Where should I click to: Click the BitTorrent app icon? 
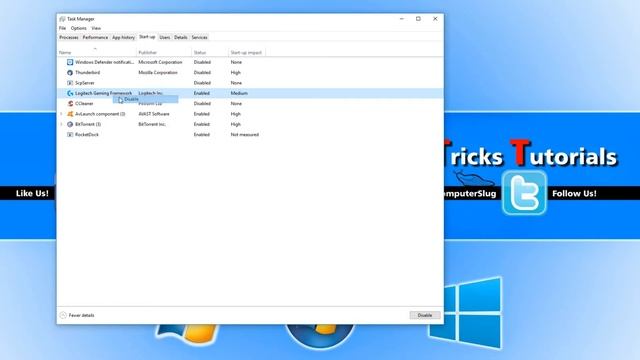pyautogui.click(x=70, y=124)
